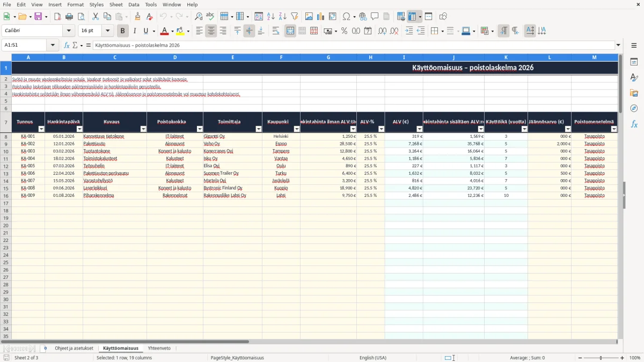Open Find & Replace icon
This screenshot has width=644, height=362.
pos(199,17)
